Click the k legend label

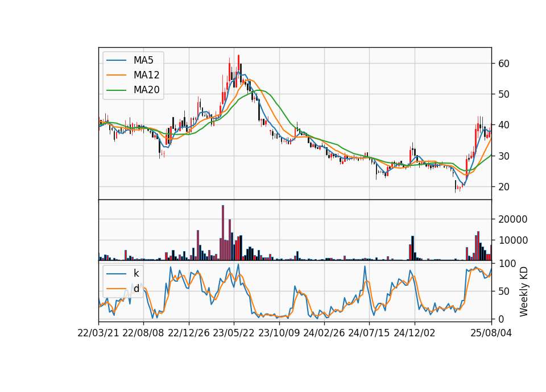coord(136,273)
